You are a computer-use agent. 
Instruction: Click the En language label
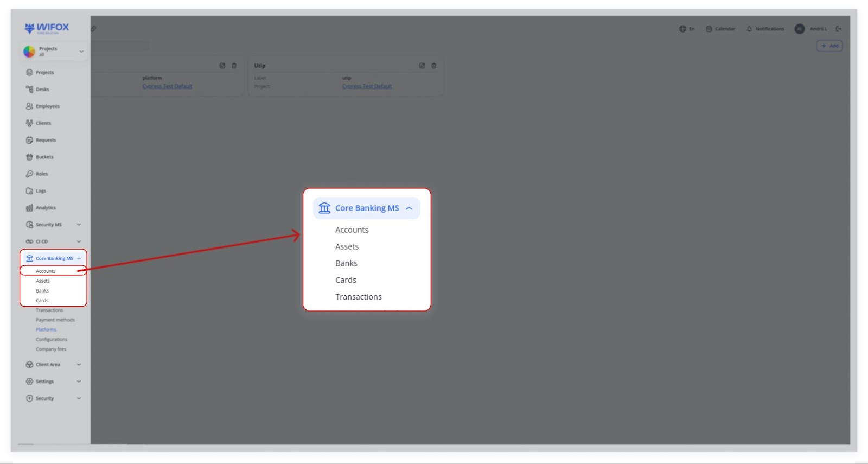coord(692,29)
